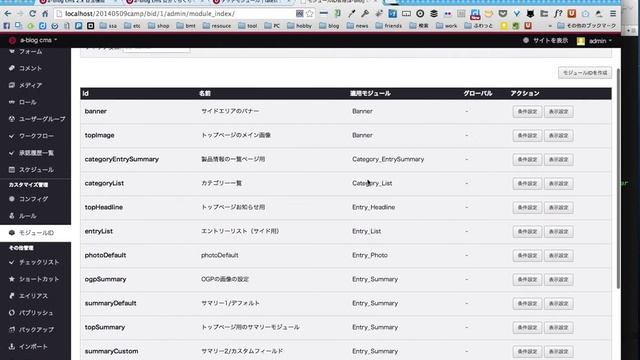Open ワークフロー sidebar item
The height and width of the screenshot is (360, 640).
point(35,136)
